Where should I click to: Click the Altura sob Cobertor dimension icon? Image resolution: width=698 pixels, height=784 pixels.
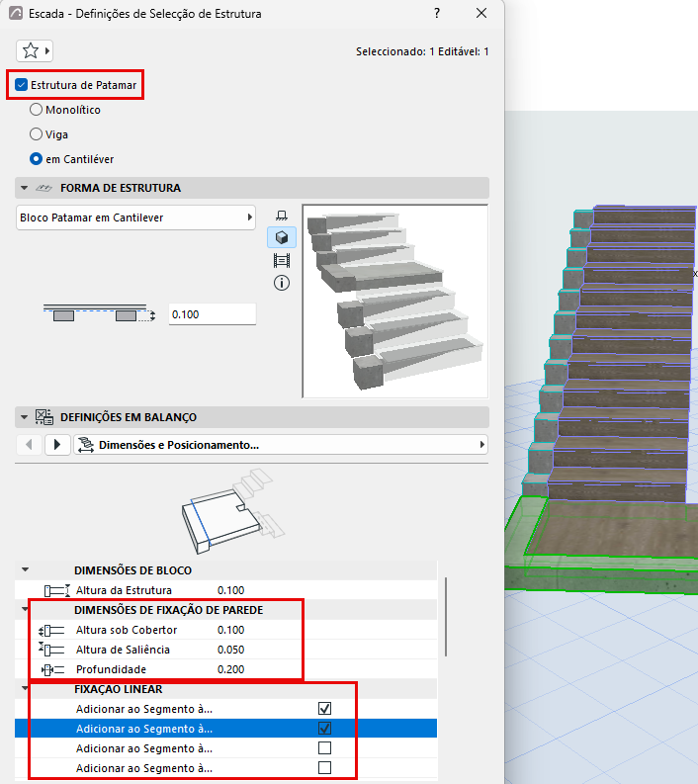(x=52, y=630)
